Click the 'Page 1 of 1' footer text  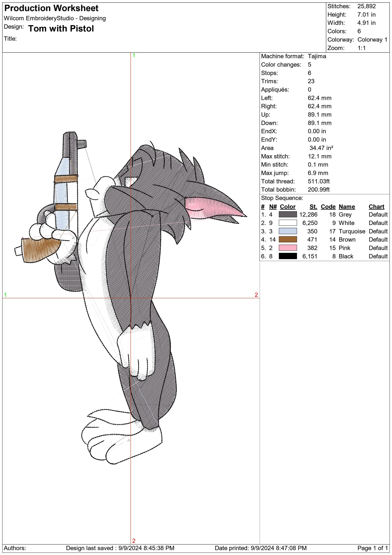[x=373, y=548]
